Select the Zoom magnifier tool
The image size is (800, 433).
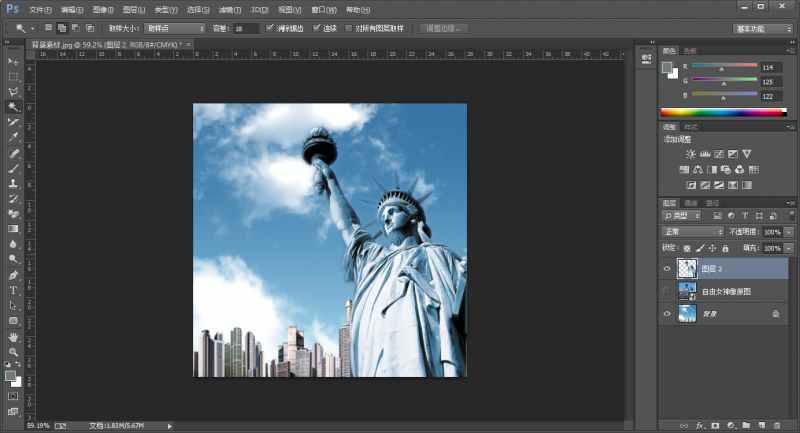pyautogui.click(x=14, y=351)
